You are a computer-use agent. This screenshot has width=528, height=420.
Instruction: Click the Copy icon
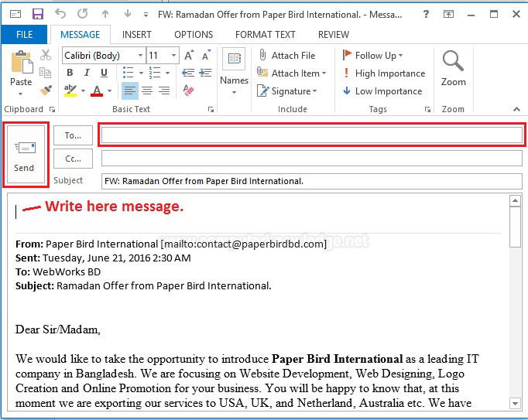46,73
